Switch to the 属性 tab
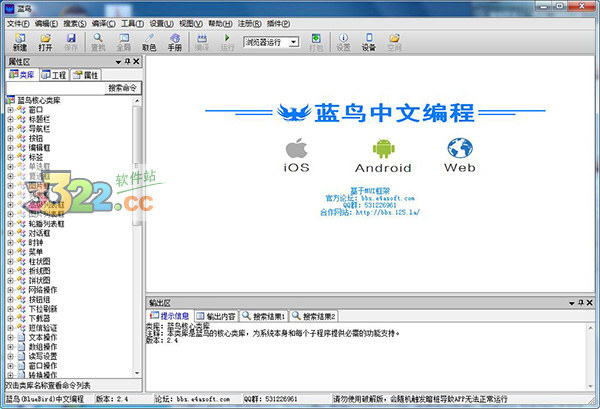This screenshot has width=600, height=409. (x=86, y=75)
